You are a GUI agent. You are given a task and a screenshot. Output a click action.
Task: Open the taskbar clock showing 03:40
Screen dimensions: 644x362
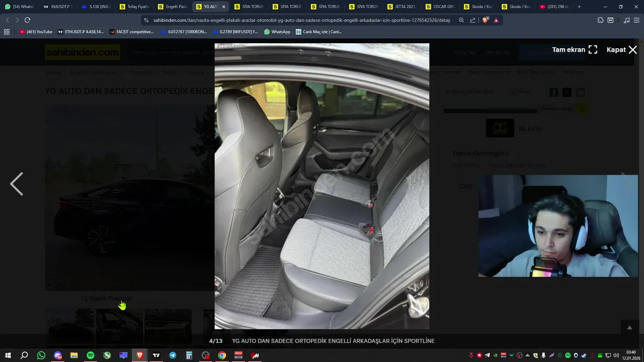tap(630, 355)
